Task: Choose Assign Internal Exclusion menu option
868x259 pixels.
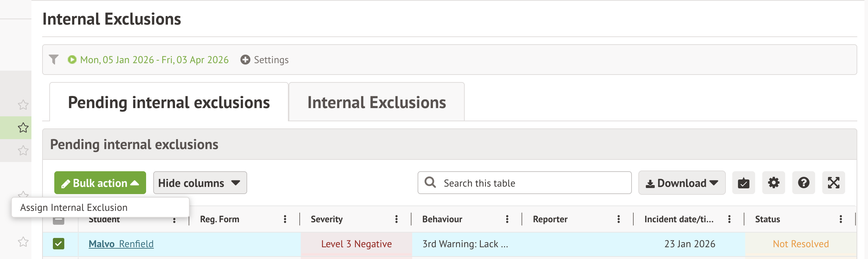Action: click(74, 207)
